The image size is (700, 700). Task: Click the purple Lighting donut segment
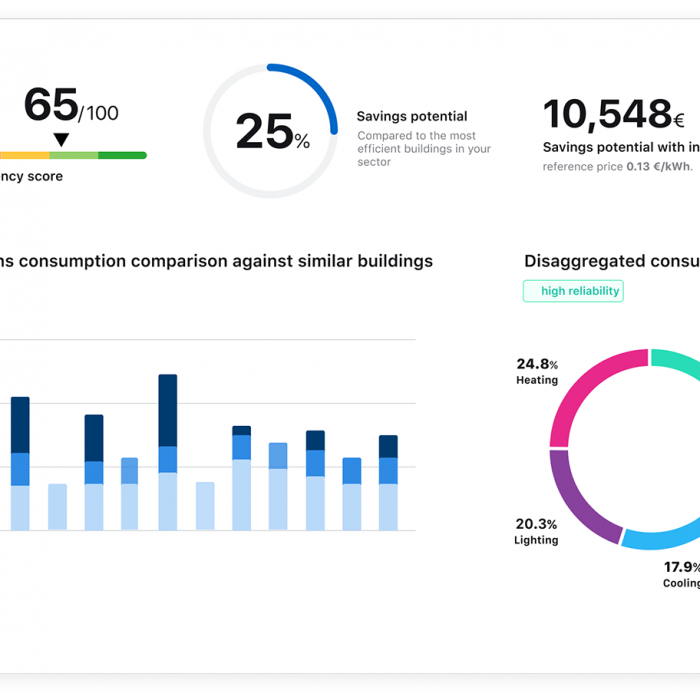coord(578,500)
